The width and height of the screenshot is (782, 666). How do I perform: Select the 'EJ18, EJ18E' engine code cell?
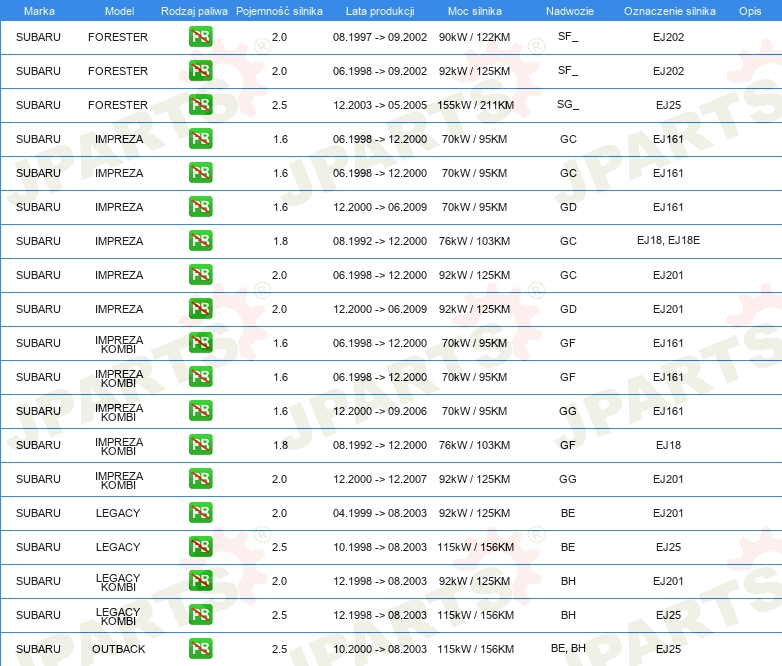tap(668, 240)
